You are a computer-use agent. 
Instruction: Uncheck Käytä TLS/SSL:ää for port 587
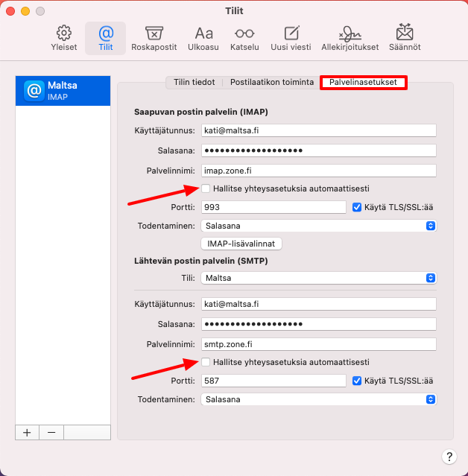[x=357, y=381]
